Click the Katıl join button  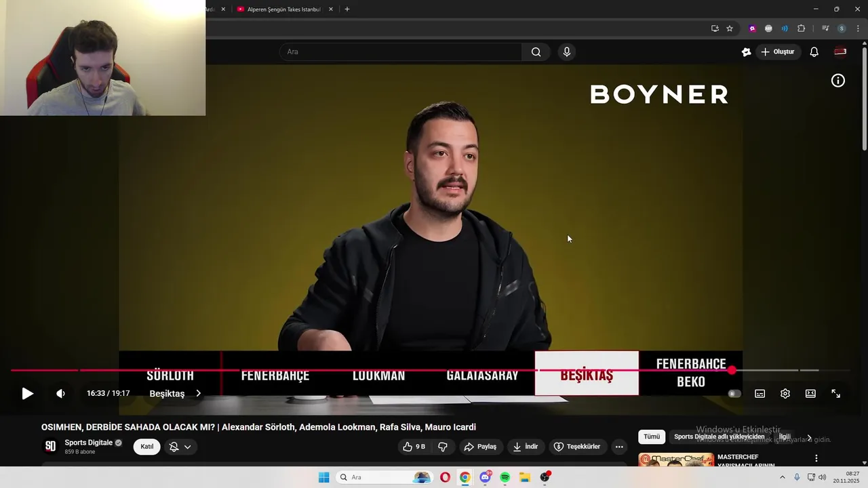(x=147, y=447)
